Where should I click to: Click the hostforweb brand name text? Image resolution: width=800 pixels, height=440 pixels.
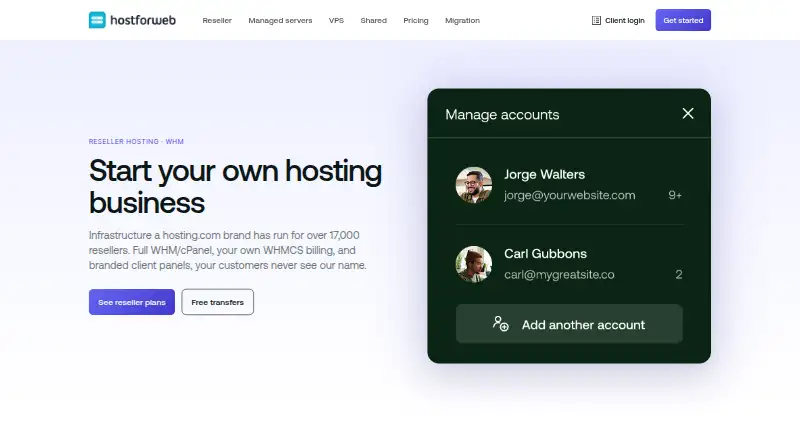143,20
